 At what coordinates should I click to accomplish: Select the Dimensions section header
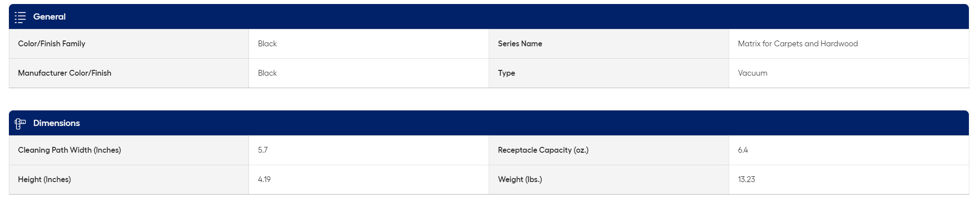tap(489, 123)
